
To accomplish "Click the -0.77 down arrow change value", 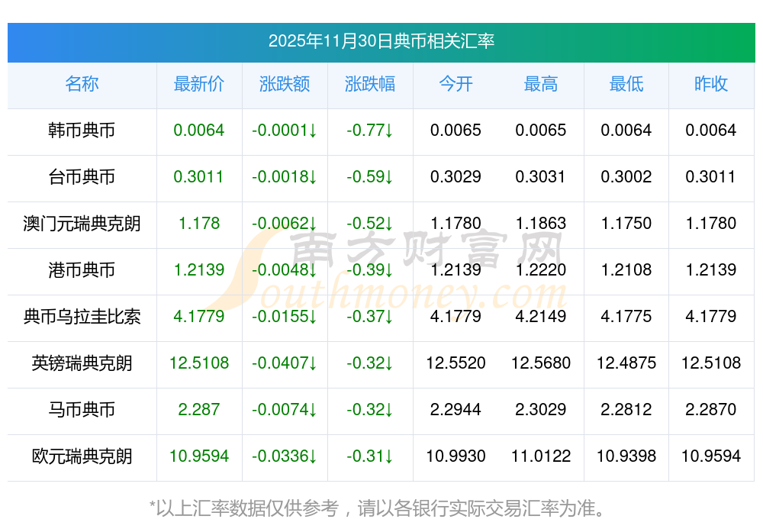I will [370, 131].
